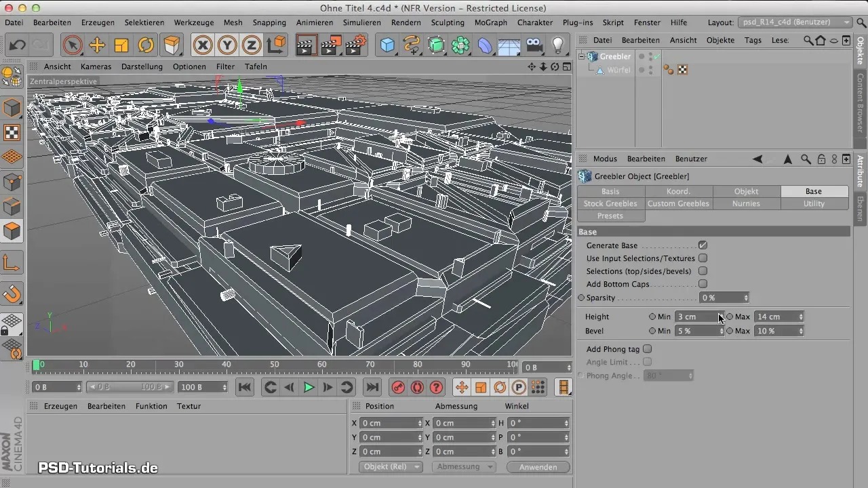Enable Use Input Selections/Textures checkbox
868x488 pixels.
click(x=703, y=258)
